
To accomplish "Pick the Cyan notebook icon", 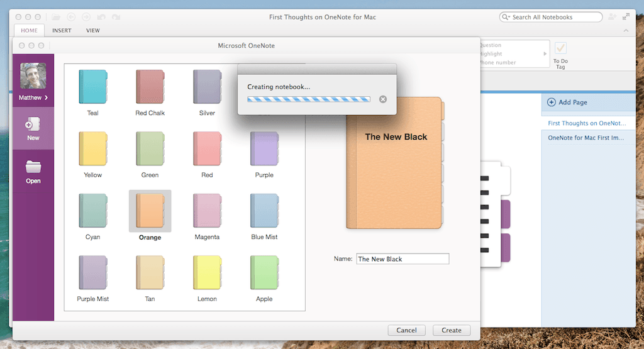I will pyautogui.click(x=93, y=211).
